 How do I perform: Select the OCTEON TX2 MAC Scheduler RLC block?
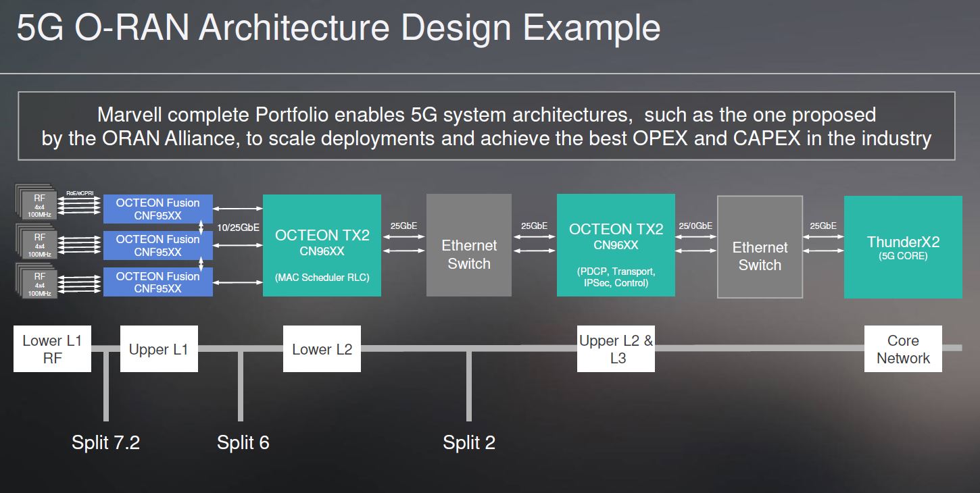point(322,245)
